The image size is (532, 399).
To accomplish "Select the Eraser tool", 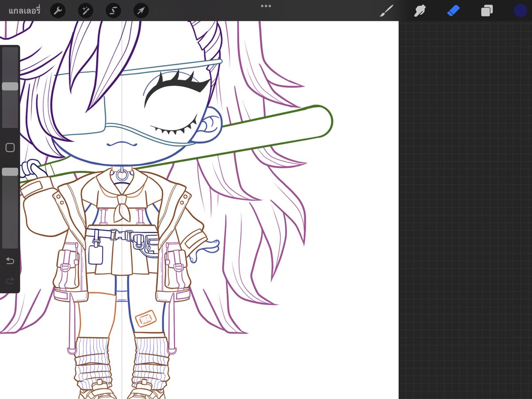I will 454,11.
